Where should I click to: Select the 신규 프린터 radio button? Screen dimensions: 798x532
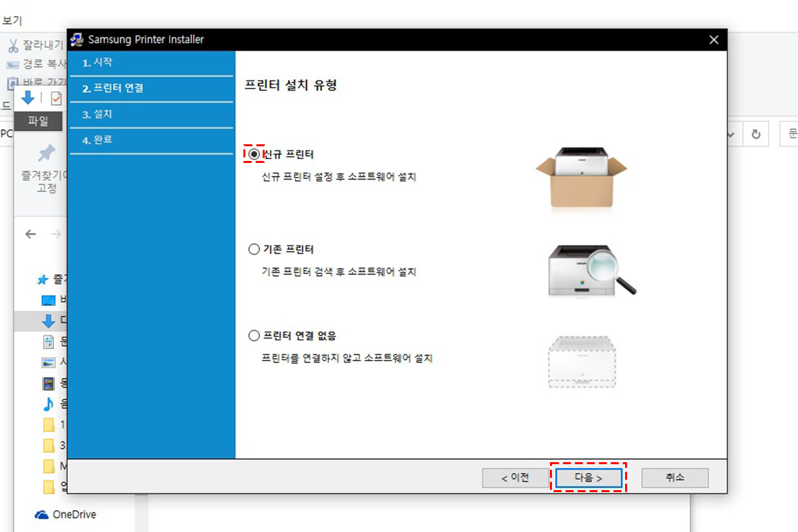[254, 154]
